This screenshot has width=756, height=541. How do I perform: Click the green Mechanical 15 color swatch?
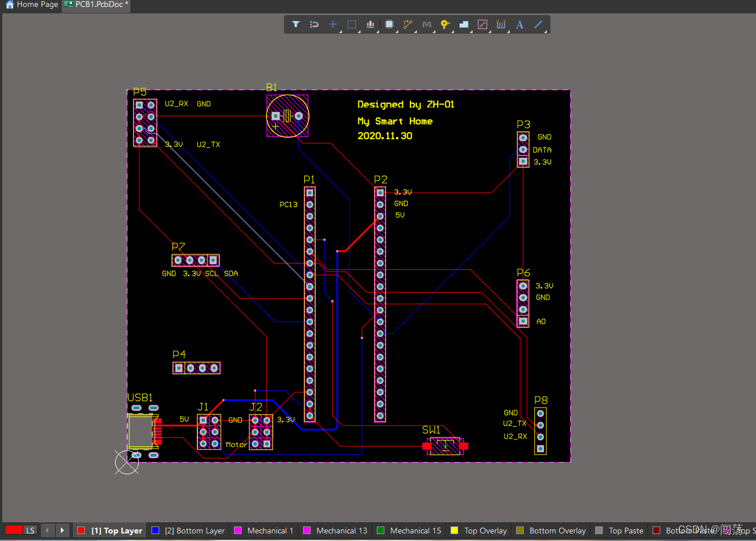pyautogui.click(x=380, y=531)
